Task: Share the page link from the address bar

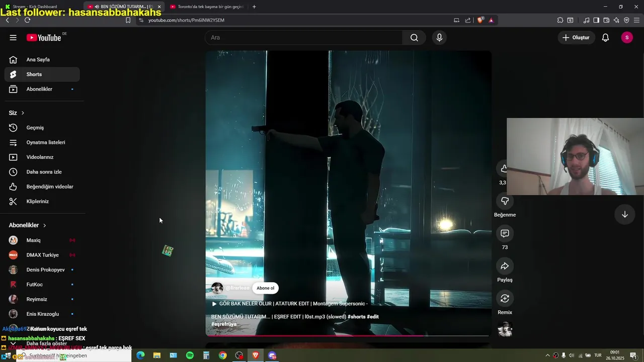Action: pyautogui.click(x=468, y=20)
